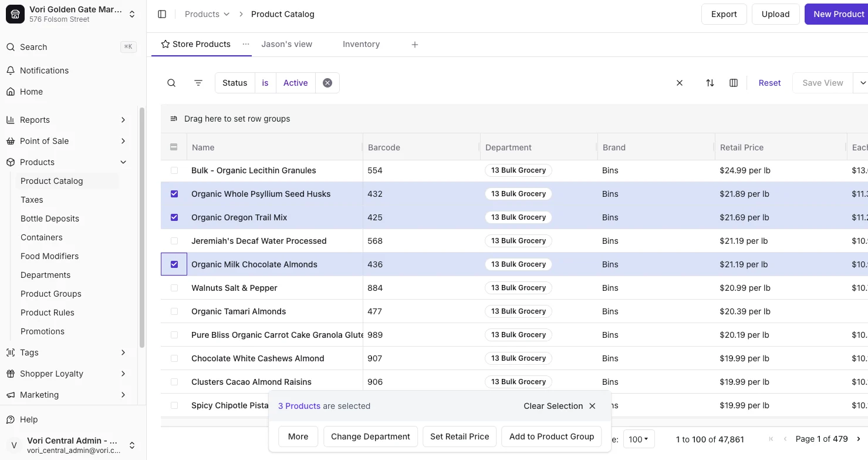
Task: Click the sort arrows icon
Action: tap(710, 83)
